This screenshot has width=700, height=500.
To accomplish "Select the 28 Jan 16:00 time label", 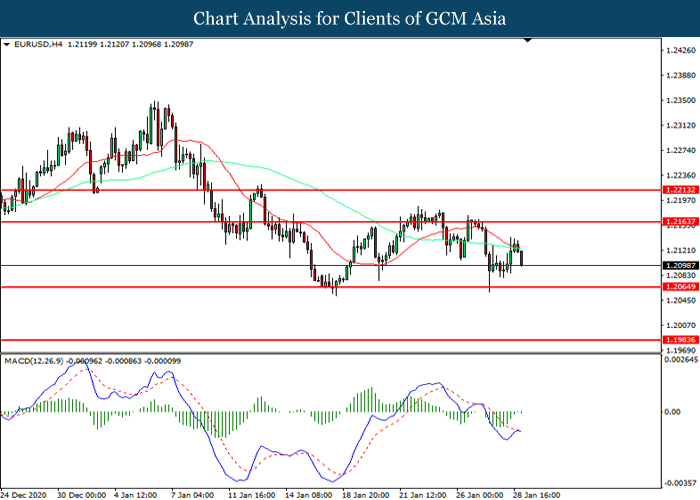I will coord(536,493).
